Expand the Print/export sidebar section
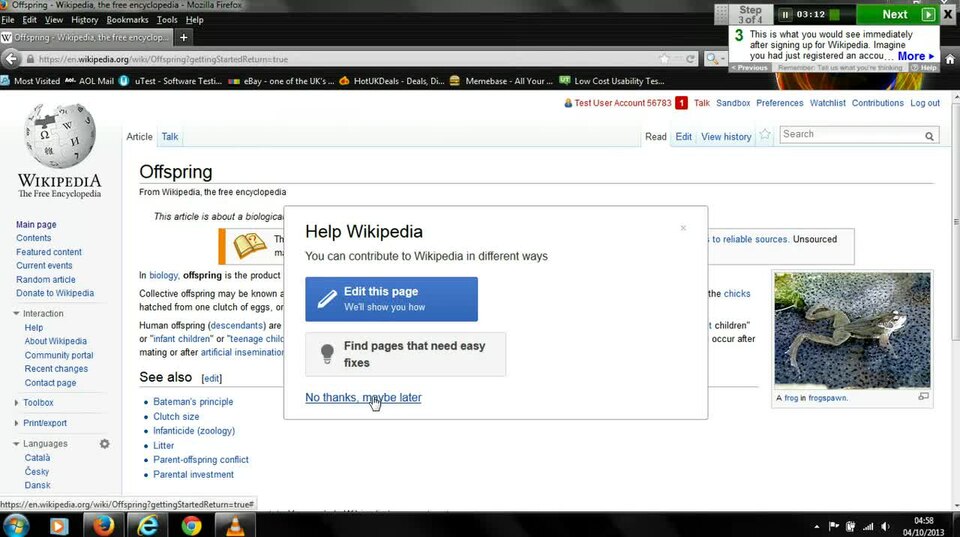 click(16, 423)
